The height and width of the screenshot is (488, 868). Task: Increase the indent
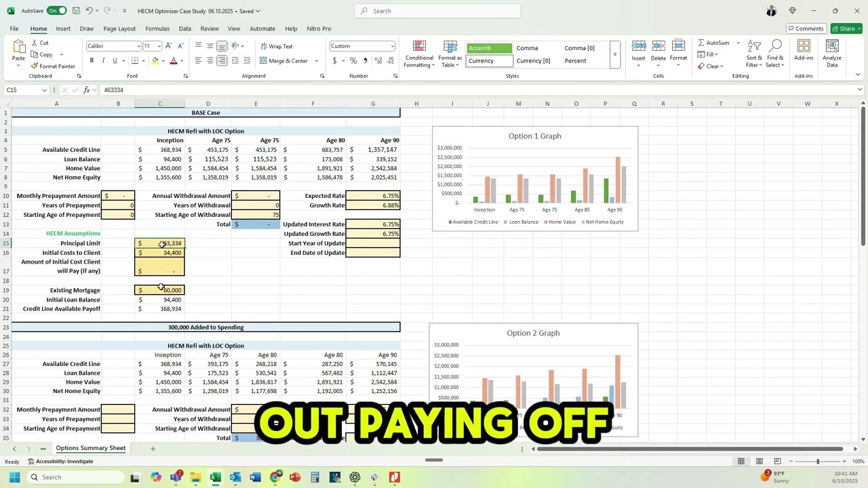pyautogui.click(x=247, y=60)
